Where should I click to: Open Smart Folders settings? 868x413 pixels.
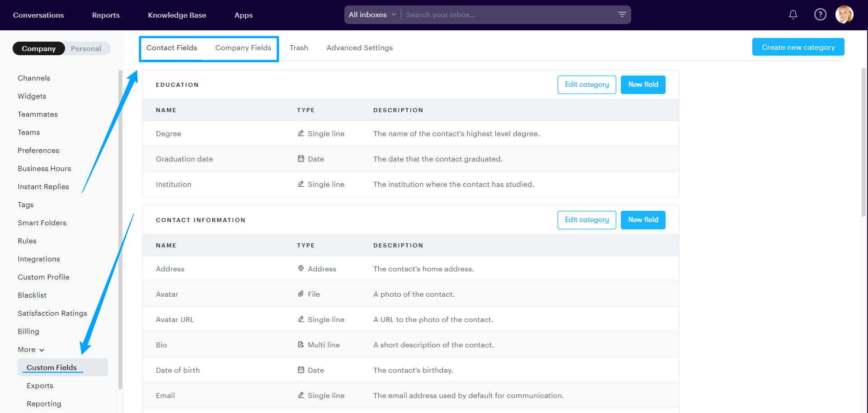coord(42,223)
